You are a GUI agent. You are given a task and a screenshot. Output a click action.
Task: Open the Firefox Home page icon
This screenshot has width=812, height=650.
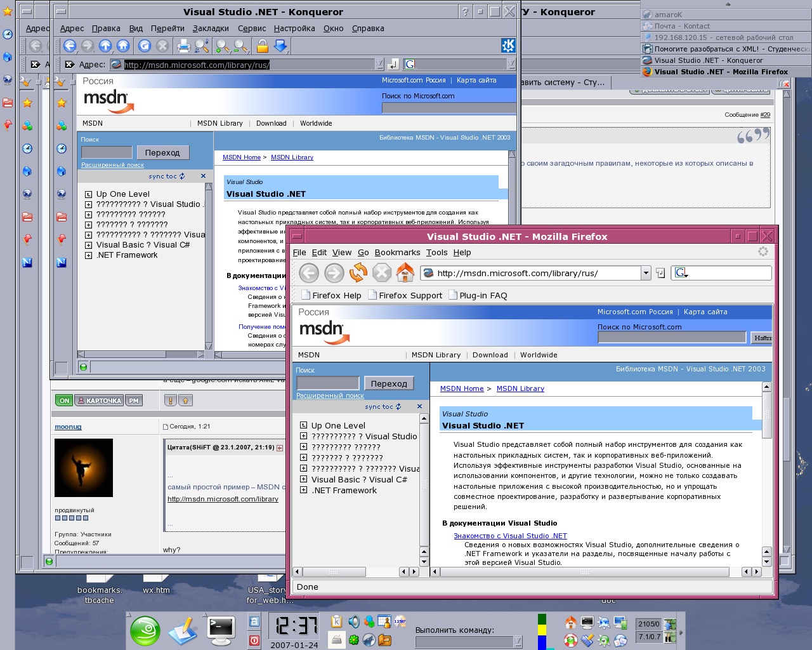405,273
